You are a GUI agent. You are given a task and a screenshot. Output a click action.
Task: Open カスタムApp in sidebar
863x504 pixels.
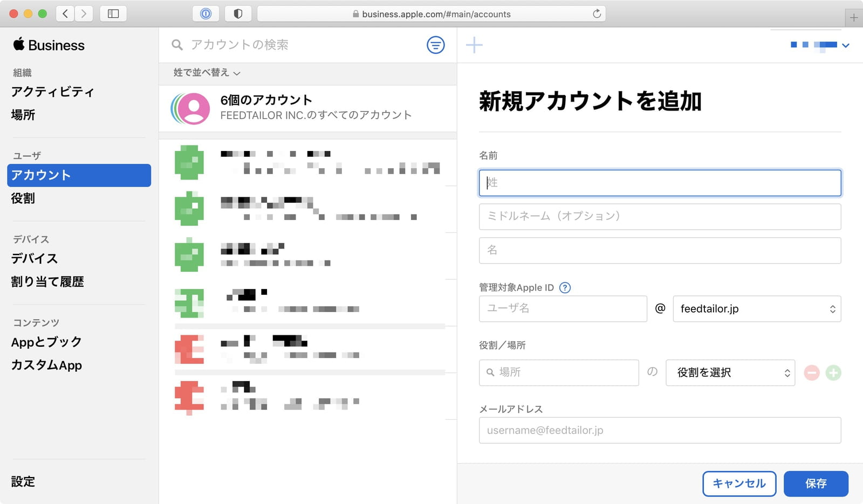[46, 365]
